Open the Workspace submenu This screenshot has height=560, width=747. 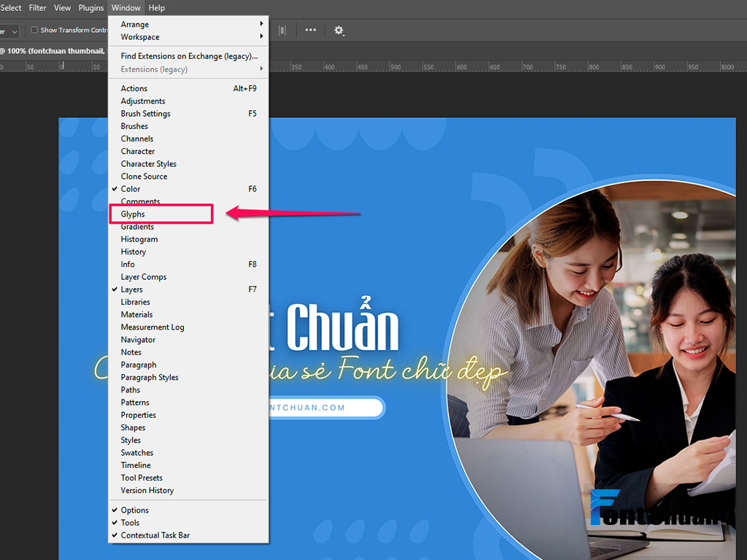(189, 36)
